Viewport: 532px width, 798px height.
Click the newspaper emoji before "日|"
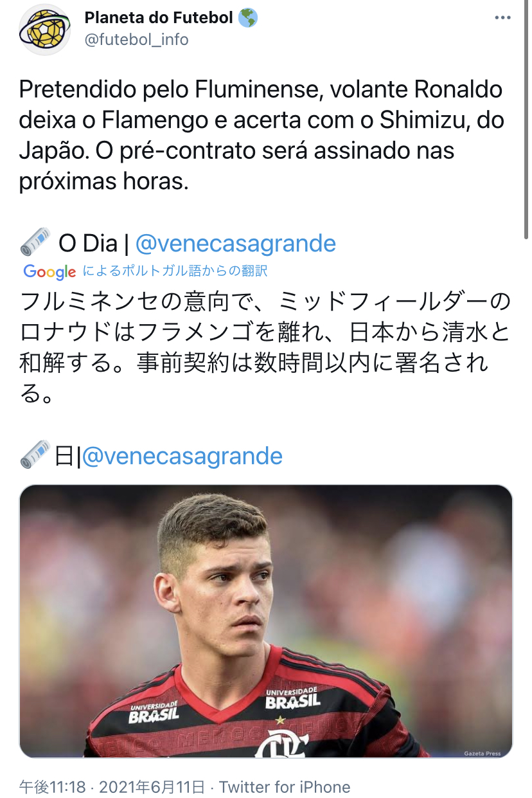[35, 455]
